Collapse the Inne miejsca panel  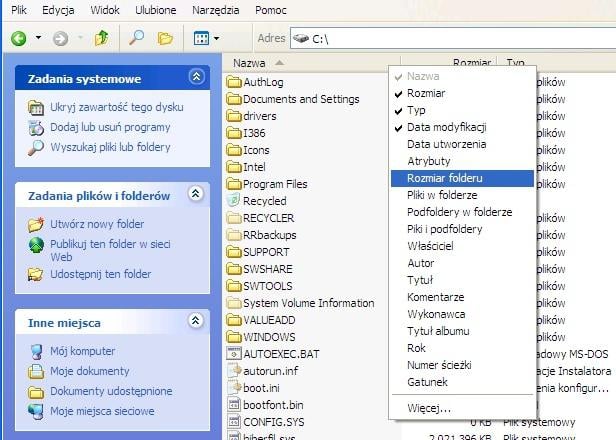pos(196,322)
